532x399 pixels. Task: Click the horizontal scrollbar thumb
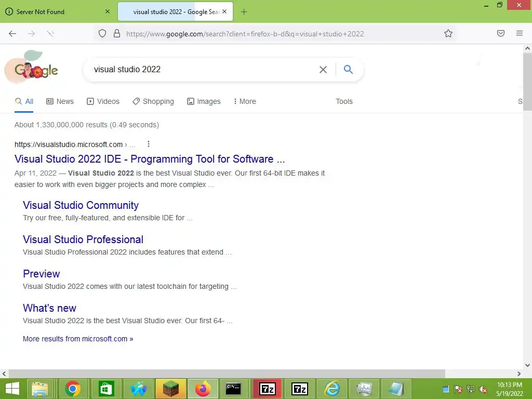coord(227,374)
